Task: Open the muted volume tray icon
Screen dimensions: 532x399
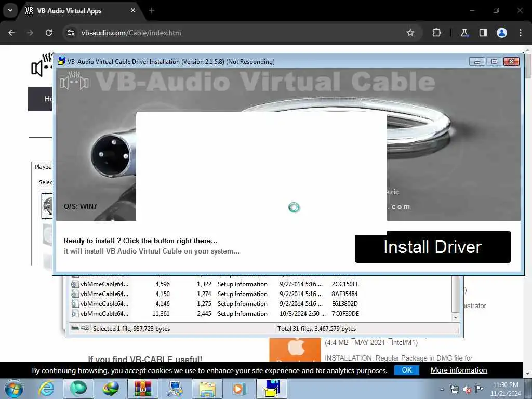Action: (x=467, y=390)
